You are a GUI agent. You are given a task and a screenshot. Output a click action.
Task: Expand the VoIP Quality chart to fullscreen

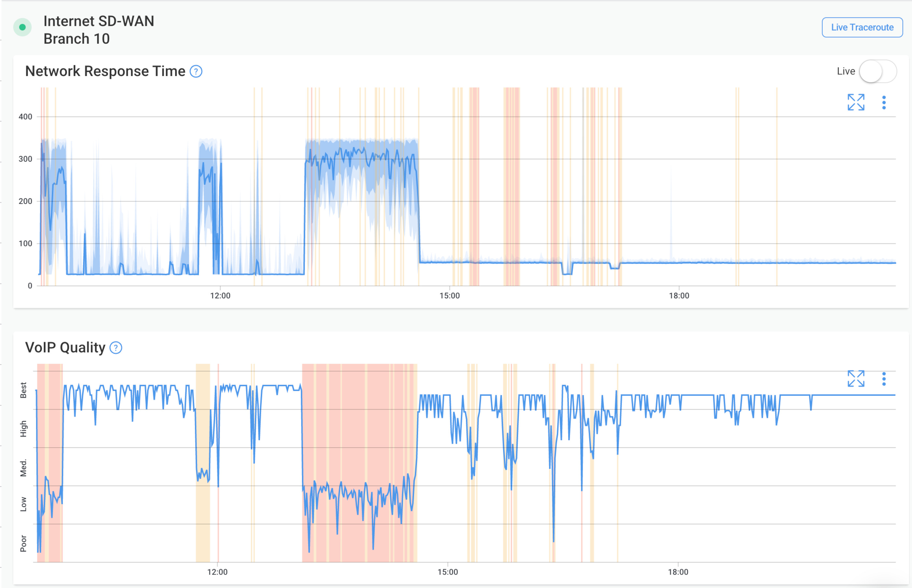pyautogui.click(x=856, y=378)
